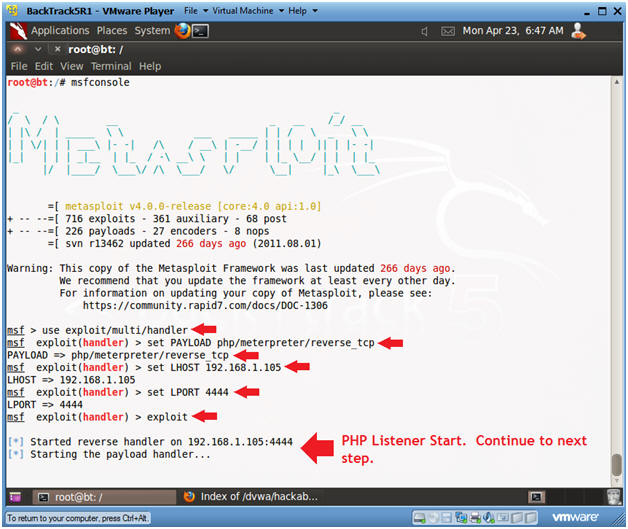Open the trash icon in bottom panel

click(x=614, y=497)
